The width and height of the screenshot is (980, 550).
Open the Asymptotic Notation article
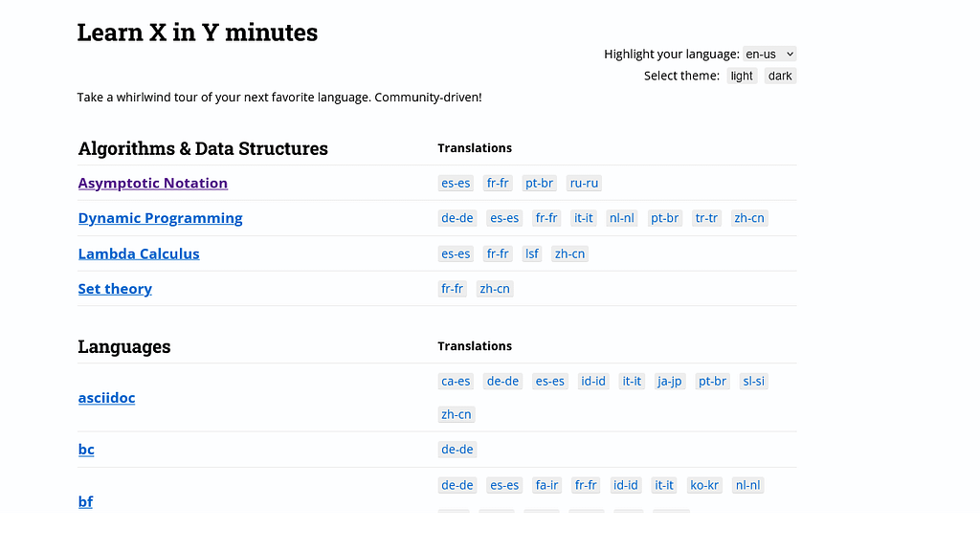point(153,183)
